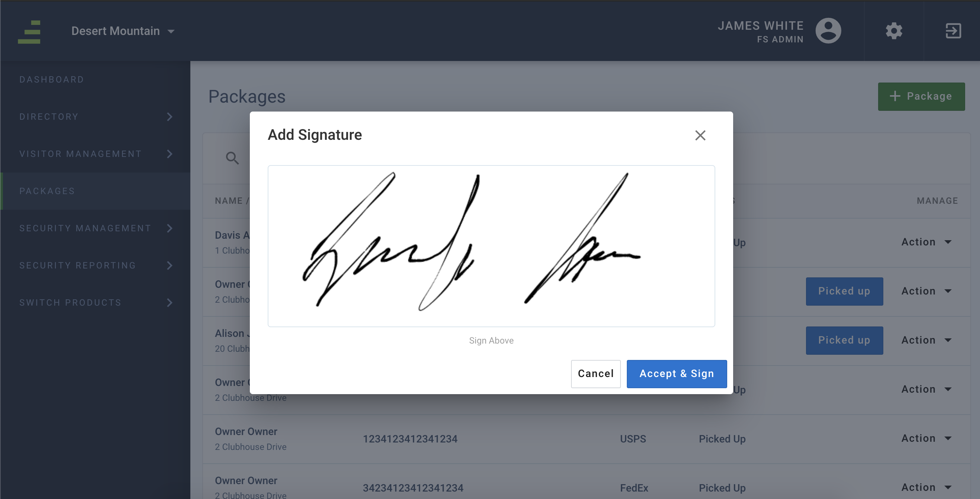The width and height of the screenshot is (980, 499).
Task: Expand the Visitor Management chevron
Action: coord(170,154)
